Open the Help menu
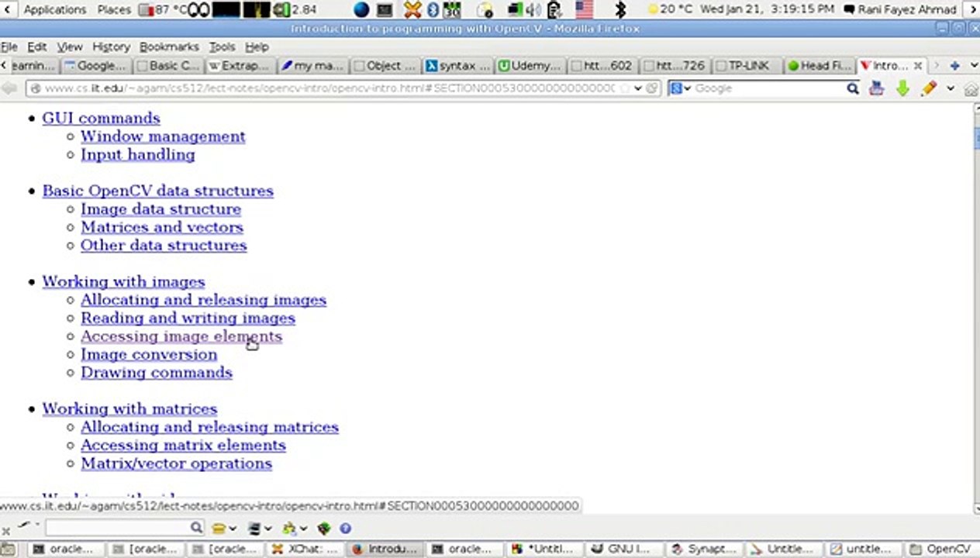This screenshot has width=980, height=558. [x=257, y=46]
